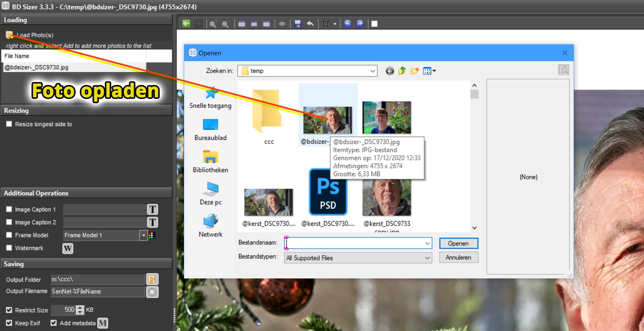The image size is (644, 331).
Task: Select the ccc folder
Action: 268,116
